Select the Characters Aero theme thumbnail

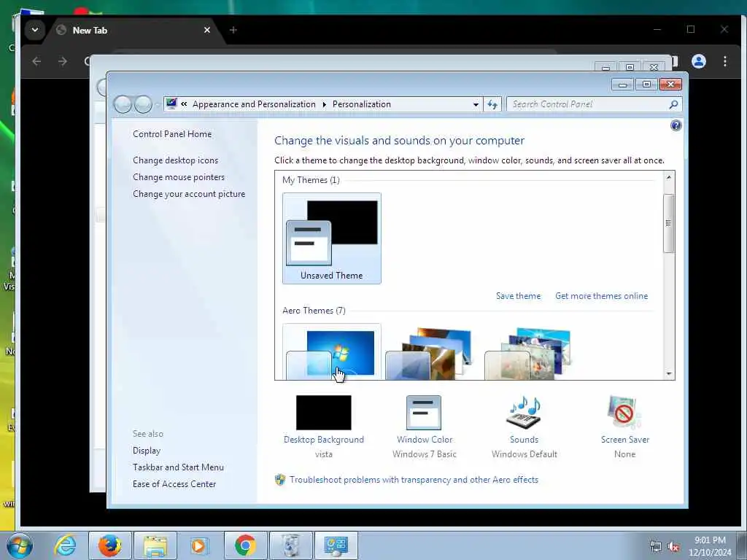coord(528,353)
